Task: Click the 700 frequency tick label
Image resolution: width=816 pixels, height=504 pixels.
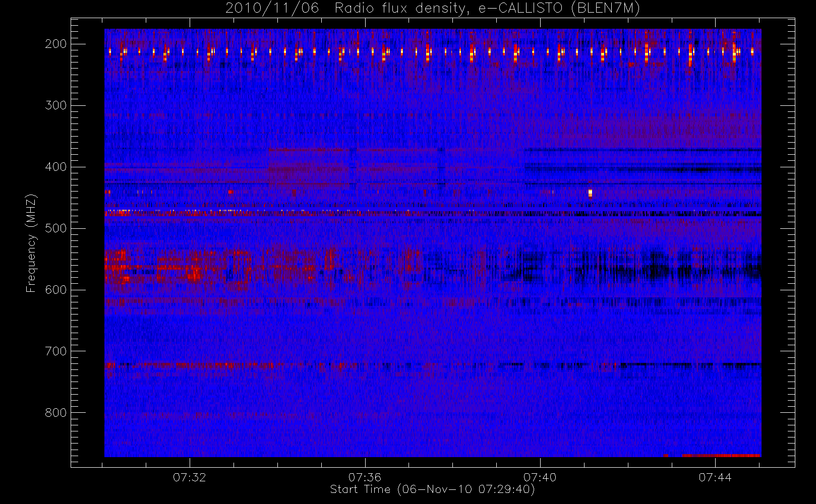Action: (x=56, y=351)
